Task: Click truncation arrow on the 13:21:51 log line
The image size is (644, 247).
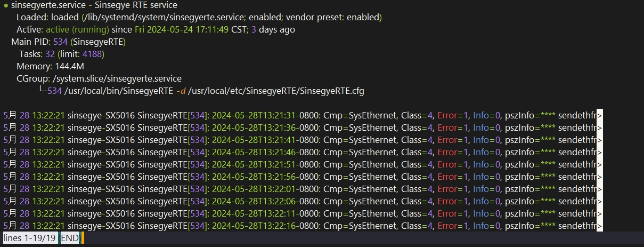Action: pyautogui.click(x=600, y=165)
